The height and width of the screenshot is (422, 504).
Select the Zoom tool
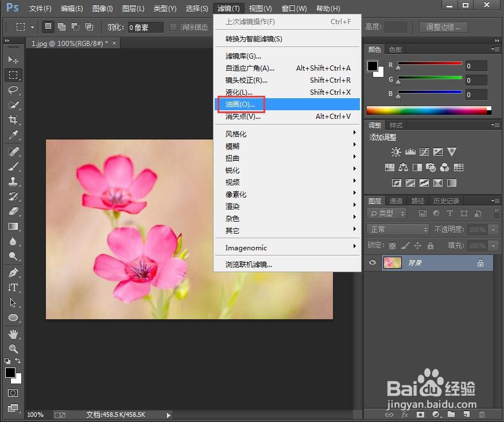pyautogui.click(x=13, y=349)
